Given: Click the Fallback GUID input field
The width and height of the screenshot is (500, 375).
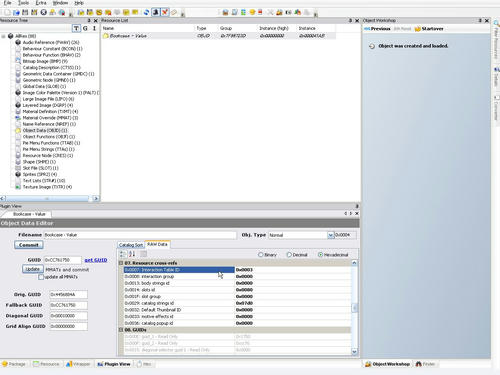Looking at the screenshot, I should click(x=68, y=305).
